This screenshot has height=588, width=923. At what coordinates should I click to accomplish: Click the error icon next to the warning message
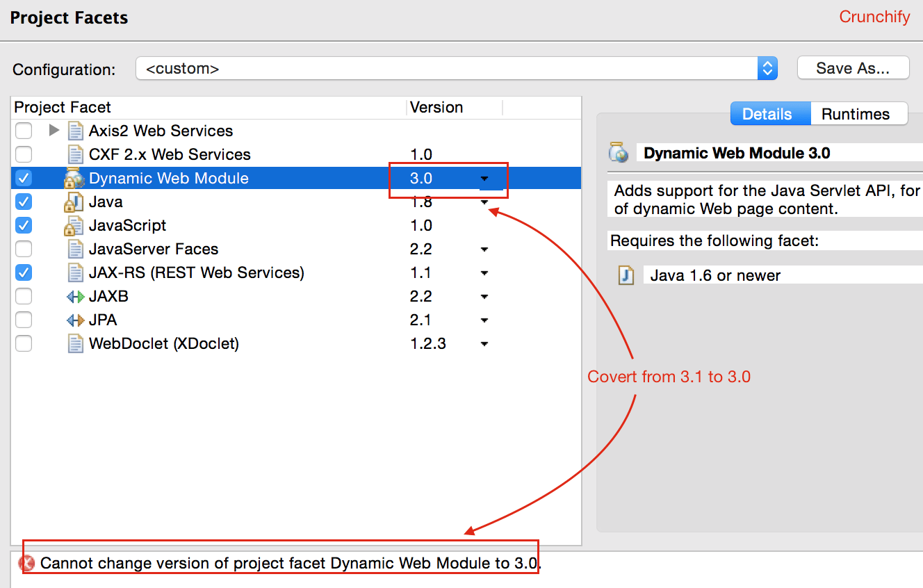(26, 563)
